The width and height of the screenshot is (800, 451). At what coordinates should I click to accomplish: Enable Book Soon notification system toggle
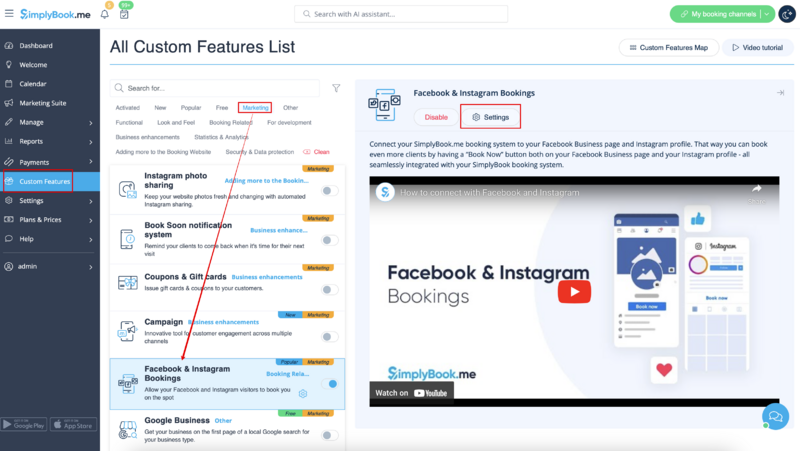[330, 240]
